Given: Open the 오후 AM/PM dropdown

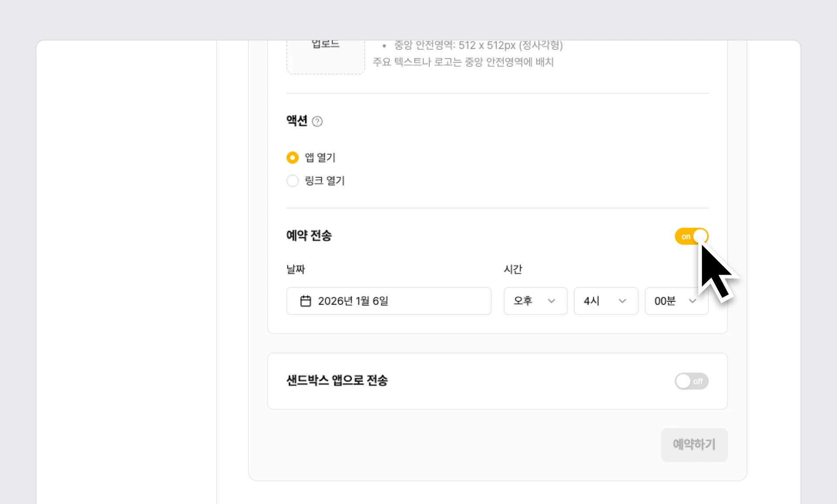Looking at the screenshot, I should [x=535, y=301].
